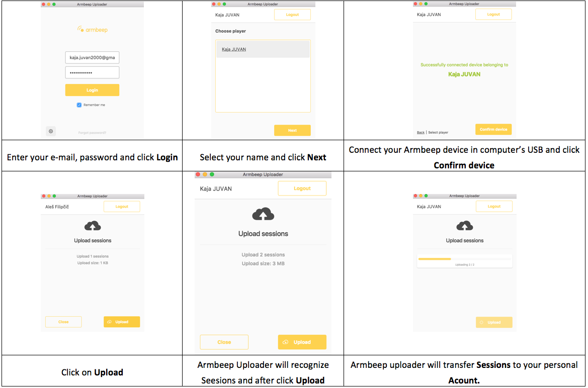Click green 'Successfully connected device belonging to' text
588x388 pixels.
click(x=464, y=65)
